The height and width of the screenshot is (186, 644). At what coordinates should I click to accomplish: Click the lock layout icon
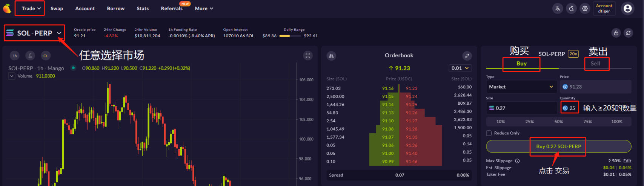pyautogui.click(x=616, y=33)
